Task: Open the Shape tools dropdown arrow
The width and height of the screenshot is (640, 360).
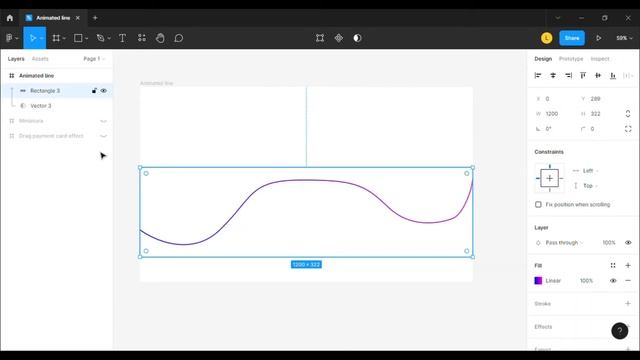Action: (x=87, y=38)
